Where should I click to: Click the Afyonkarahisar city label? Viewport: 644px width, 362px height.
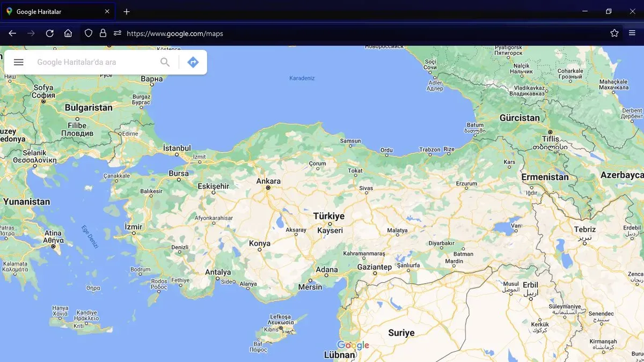(x=214, y=218)
